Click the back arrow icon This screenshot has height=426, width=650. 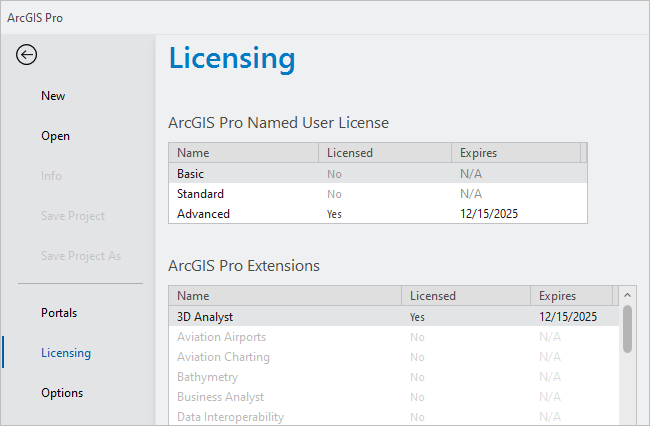27,55
